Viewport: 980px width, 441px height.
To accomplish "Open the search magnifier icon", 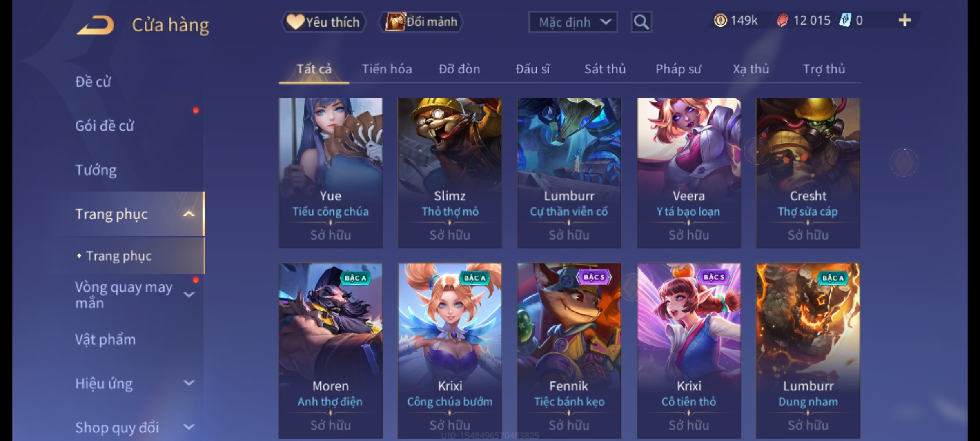I will point(641,22).
